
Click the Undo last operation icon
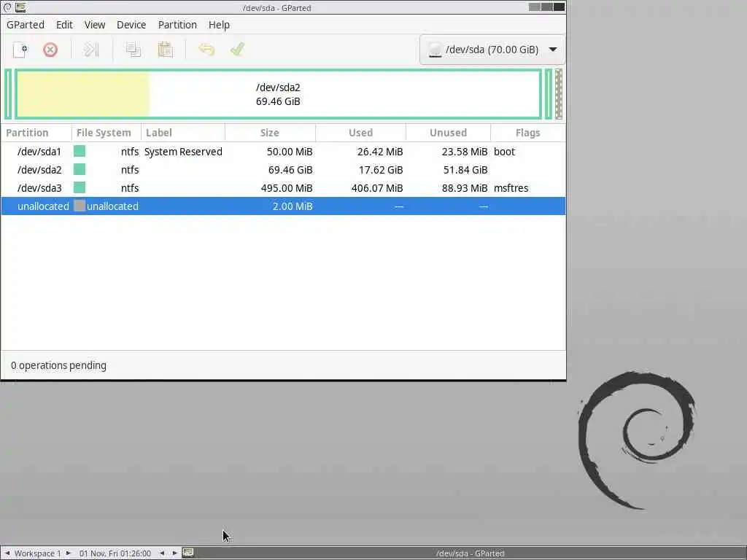(206, 50)
